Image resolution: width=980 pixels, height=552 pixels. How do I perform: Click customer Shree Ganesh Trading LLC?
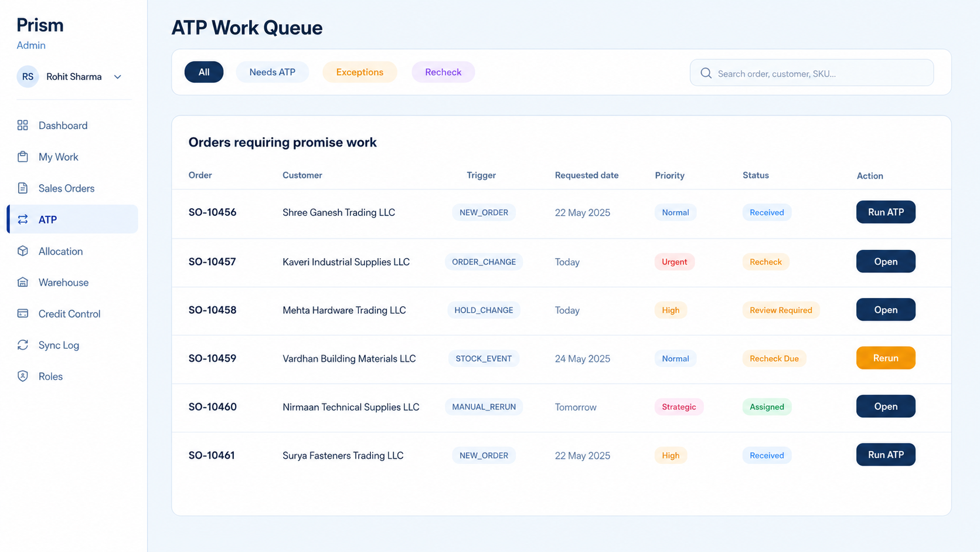(x=339, y=212)
